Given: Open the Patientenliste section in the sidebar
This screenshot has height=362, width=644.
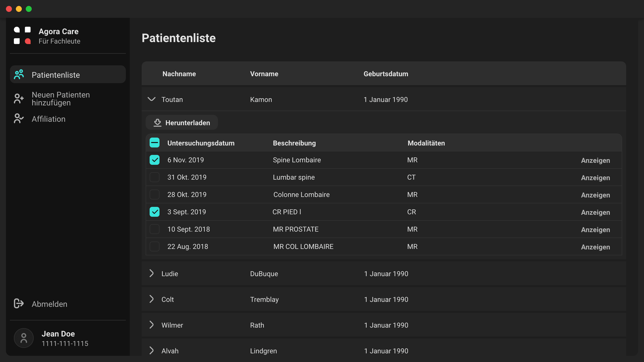Looking at the screenshot, I should click(x=56, y=75).
